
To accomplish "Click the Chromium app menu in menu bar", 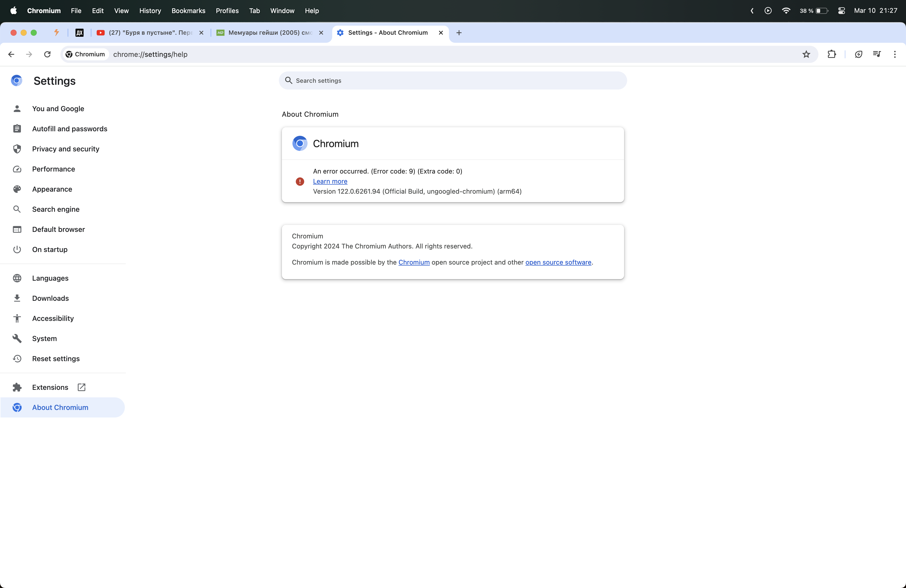I will [x=44, y=11].
